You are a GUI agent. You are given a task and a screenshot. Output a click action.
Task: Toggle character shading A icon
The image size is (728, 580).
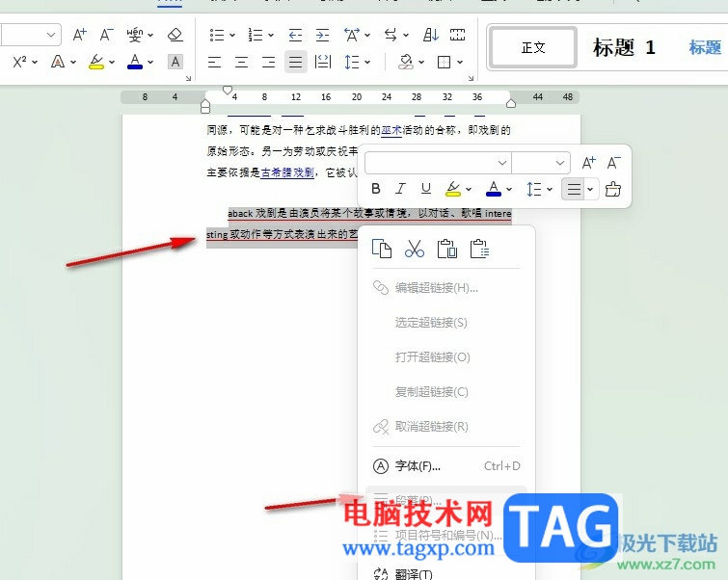tap(175, 62)
